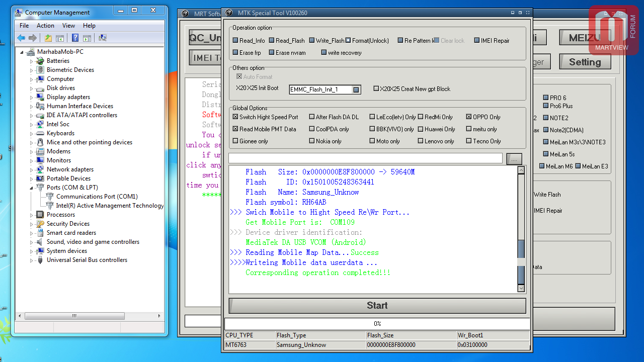Collapse the Ports (COM & LPT) node
644x362 pixels.
(31, 188)
